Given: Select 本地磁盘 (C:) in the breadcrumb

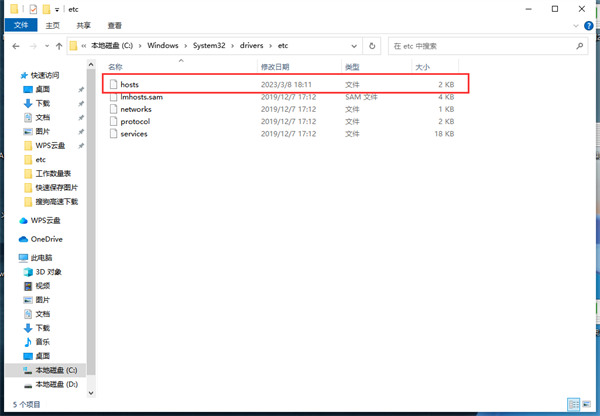Looking at the screenshot, I should (x=112, y=46).
